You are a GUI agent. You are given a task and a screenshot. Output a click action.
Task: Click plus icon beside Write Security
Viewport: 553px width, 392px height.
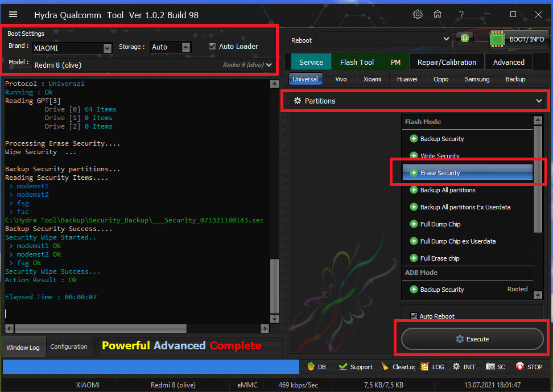click(414, 155)
